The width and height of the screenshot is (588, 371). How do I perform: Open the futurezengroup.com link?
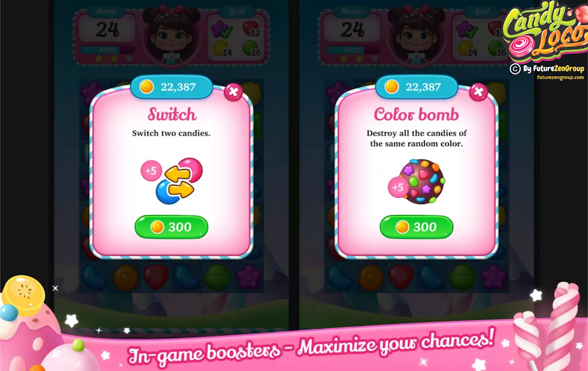coord(560,78)
